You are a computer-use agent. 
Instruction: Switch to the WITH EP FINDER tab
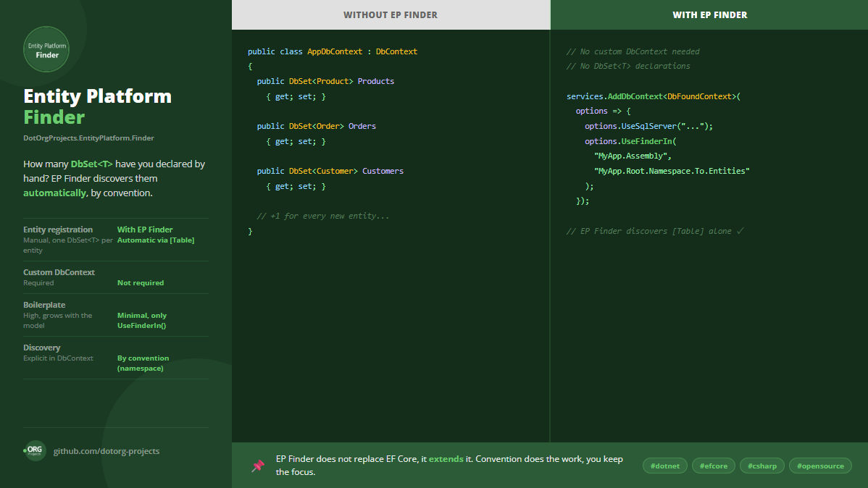click(709, 15)
